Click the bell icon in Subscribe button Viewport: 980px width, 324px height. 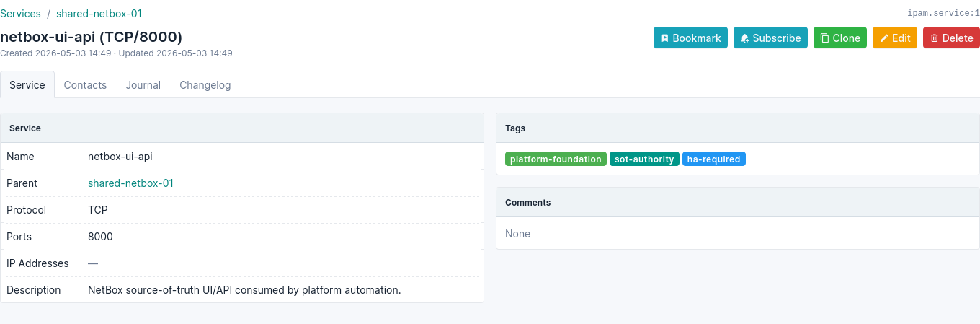click(x=745, y=38)
